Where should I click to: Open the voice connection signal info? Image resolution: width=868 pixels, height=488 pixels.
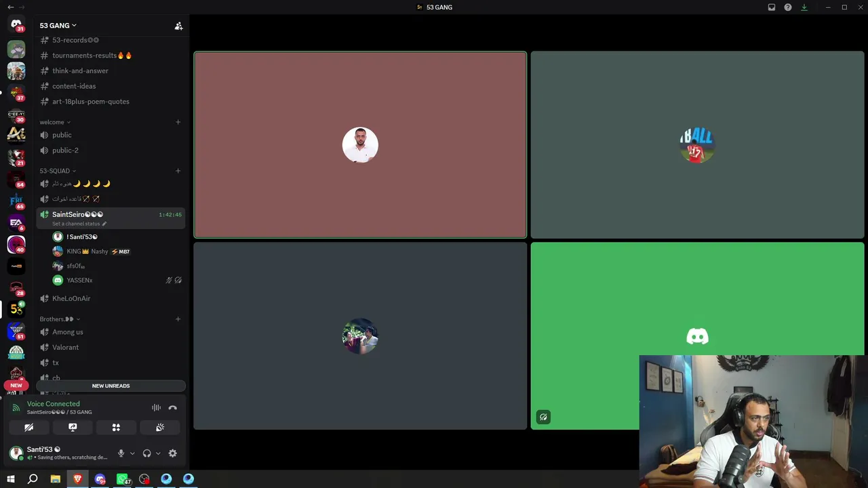[x=16, y=407]
